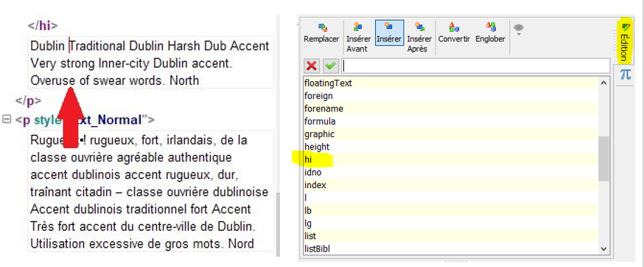The image size is (644, 267).
Task: Select idno in element list
Action: (x=450, y=173)
